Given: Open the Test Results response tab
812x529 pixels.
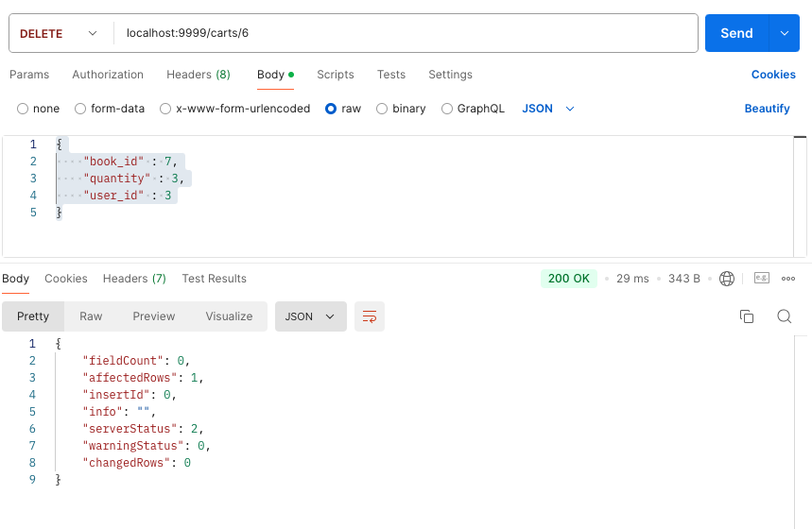Looking at the screenshot, I should pyautogui.click(x=214, y=279).
